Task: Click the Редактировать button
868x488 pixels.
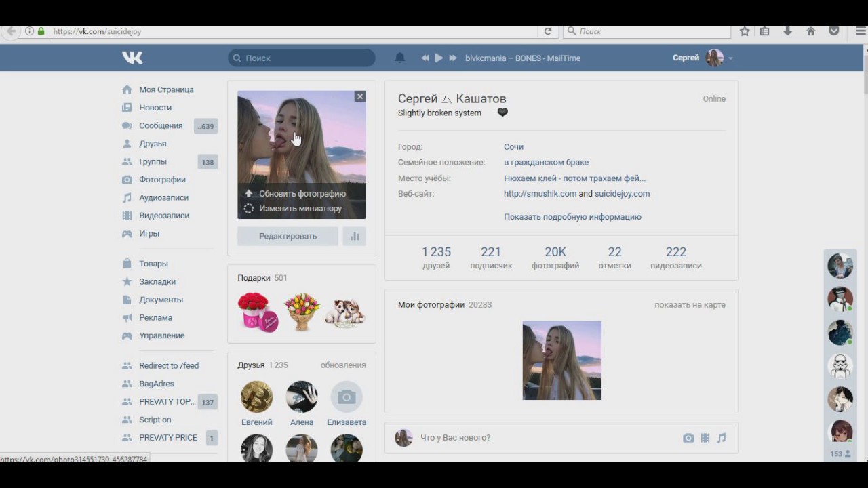Action: coord(288,236)
